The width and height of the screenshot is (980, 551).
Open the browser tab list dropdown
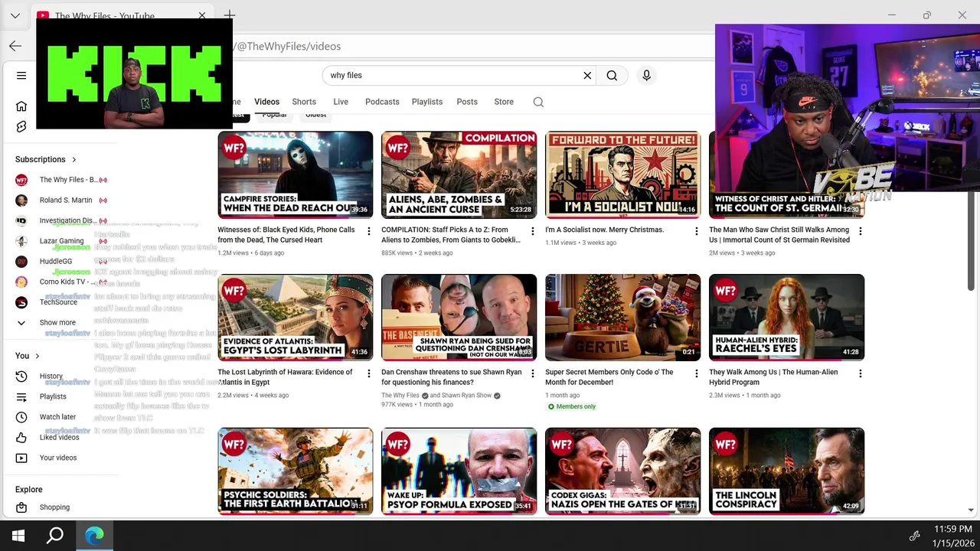[x=15, y=15]
